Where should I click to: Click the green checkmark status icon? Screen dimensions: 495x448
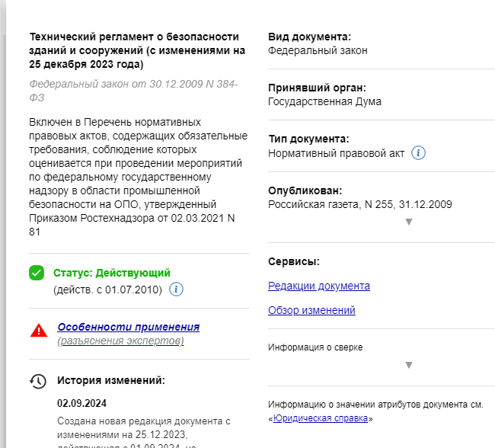click(x=37, y=273)
